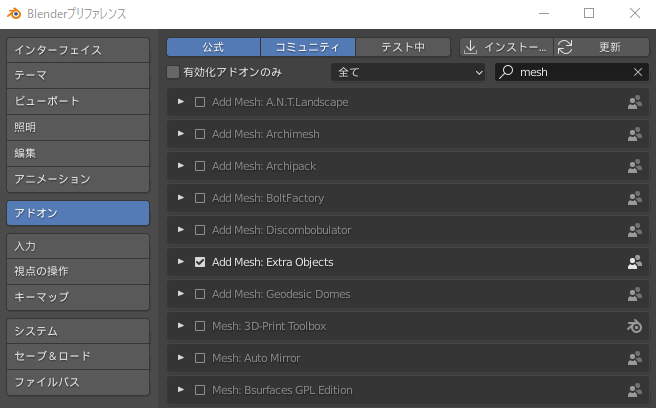This screenshot has width=656, height=408.
Task: Expand Geodesic Domes addon details
Action: [x=181, y=294]
